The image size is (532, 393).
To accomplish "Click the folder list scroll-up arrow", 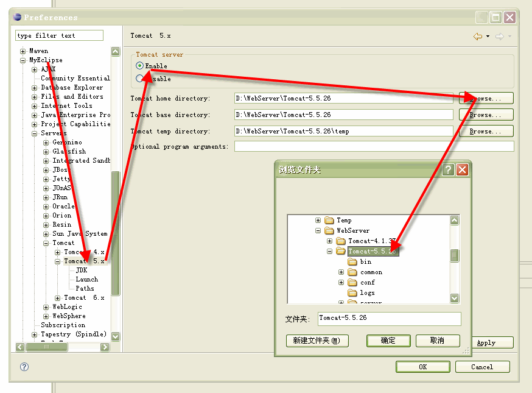I will click(x=454, y=220).
